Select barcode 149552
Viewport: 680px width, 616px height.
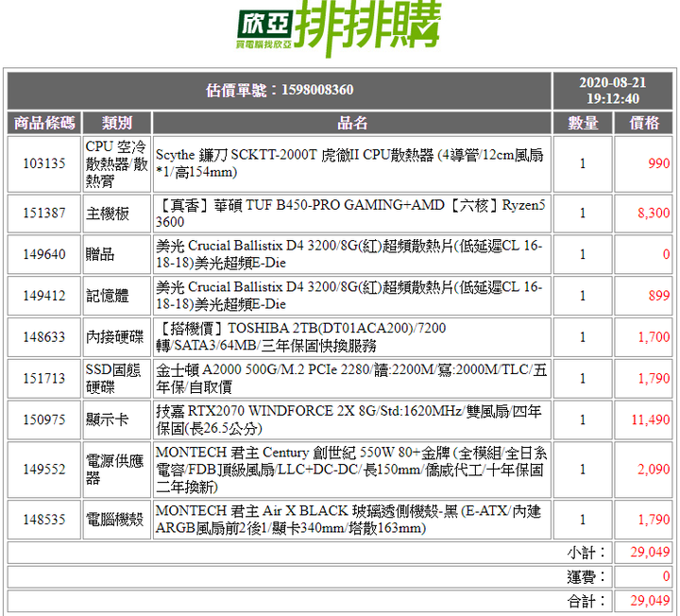coord(44,470)
